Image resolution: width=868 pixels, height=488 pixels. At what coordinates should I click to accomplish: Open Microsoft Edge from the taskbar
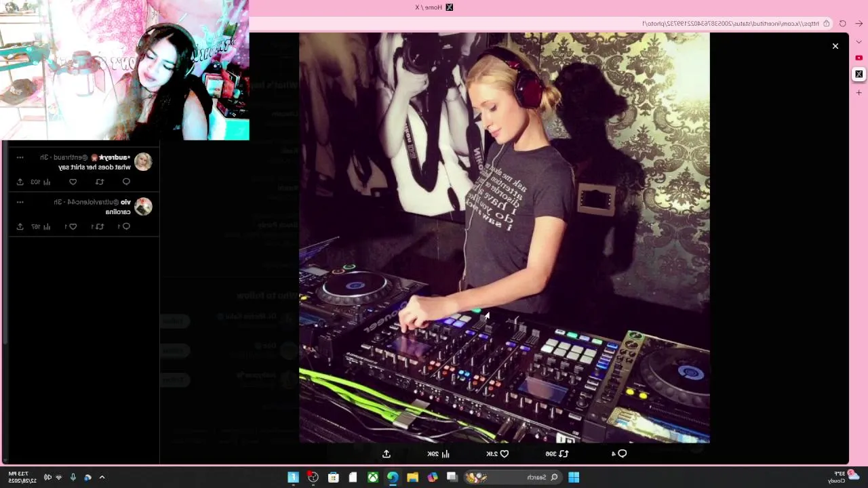click(393, 477)
